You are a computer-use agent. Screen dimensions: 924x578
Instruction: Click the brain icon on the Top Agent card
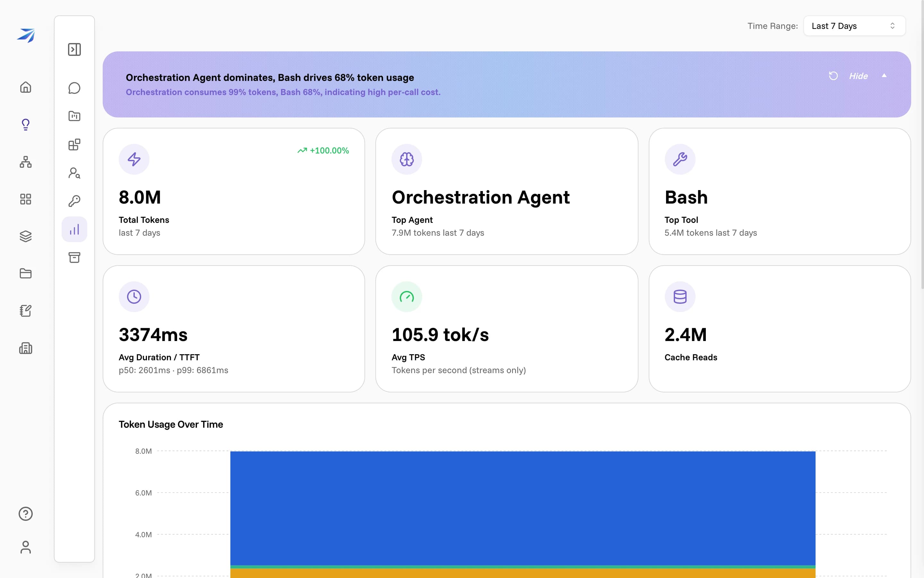pyautogui.click(x=406, y=159)
